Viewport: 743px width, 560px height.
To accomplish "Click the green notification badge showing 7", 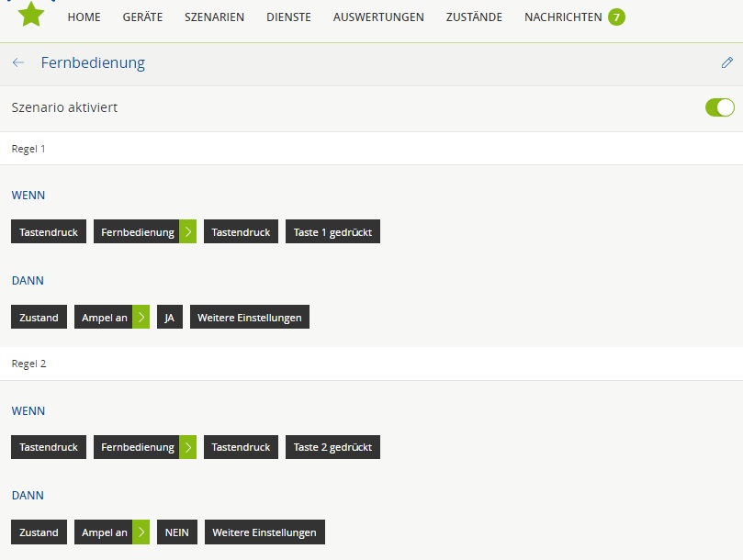I will click(616, 17).
